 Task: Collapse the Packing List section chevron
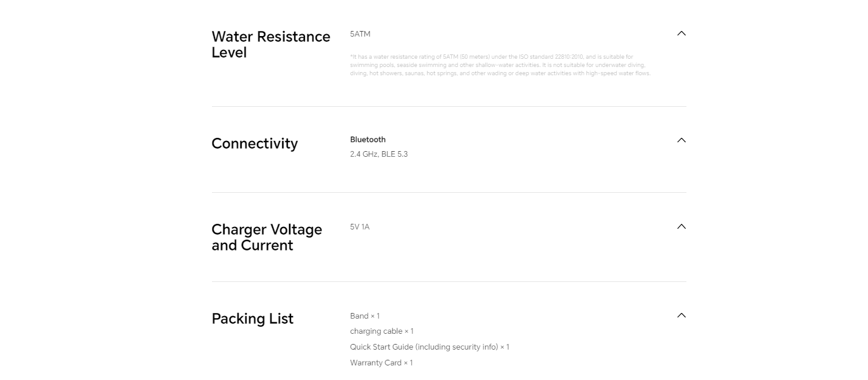click(x=681, y=316)
